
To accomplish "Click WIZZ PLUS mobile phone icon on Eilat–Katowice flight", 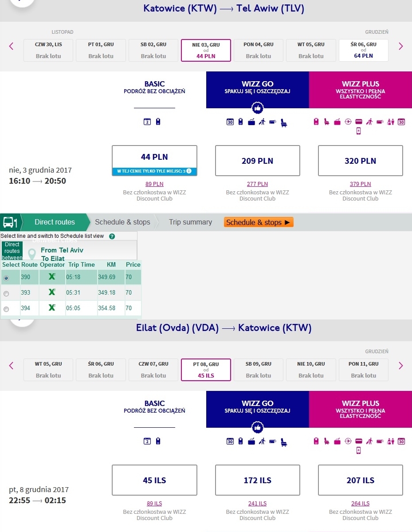I will (358, 450).
